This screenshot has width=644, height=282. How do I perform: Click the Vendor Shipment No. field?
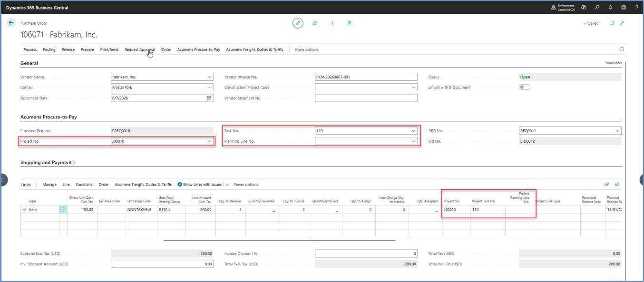(x=366, y=98)
